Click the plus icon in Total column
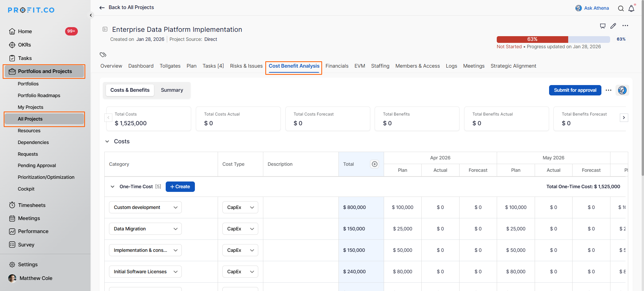This screenshot has height=291, width=644. (x=375, y=164)
